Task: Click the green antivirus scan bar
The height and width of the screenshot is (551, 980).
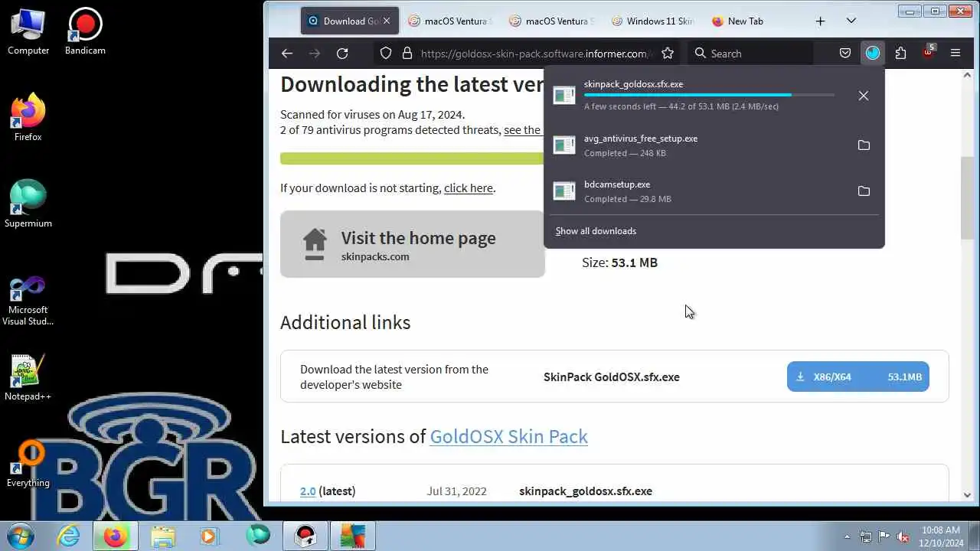Action: 412,158
